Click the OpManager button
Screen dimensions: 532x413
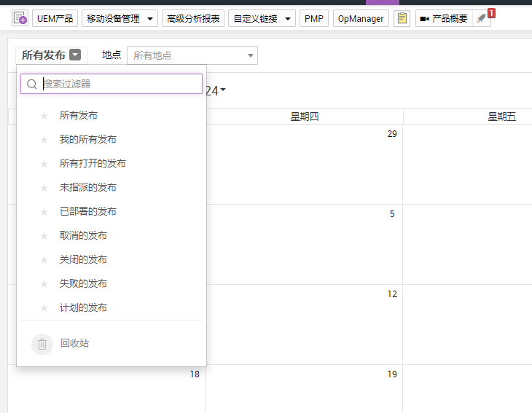(361, 18)
